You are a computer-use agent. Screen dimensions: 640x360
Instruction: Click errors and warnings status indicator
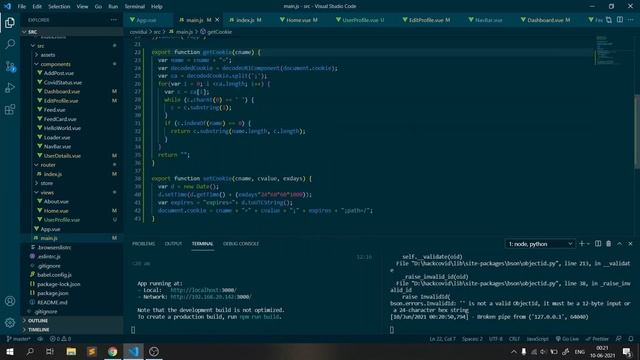tap(60, 339)
